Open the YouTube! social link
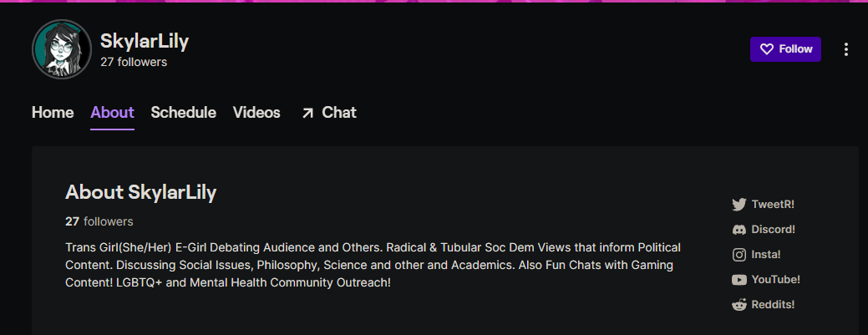 point(766,280)
